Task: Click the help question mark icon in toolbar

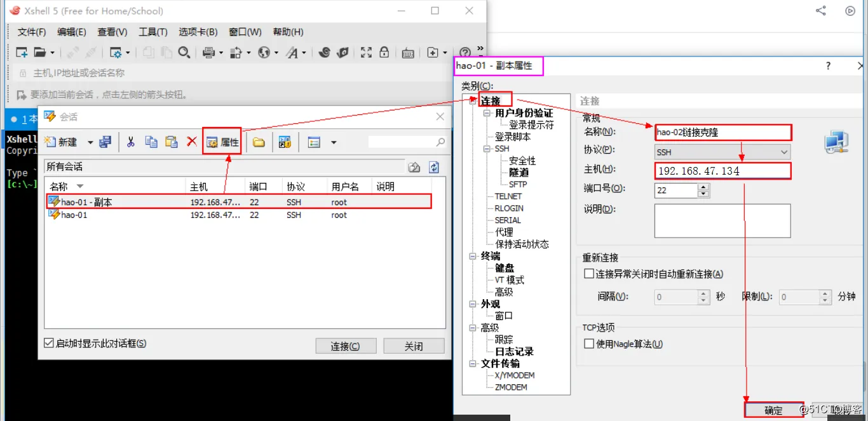Action: 465,53
